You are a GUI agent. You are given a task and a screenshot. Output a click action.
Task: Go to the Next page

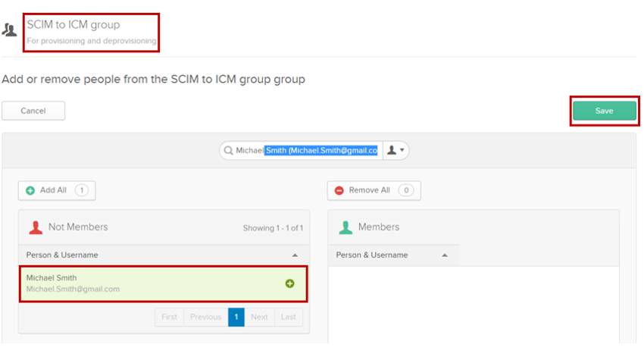[x=259, y=317]
